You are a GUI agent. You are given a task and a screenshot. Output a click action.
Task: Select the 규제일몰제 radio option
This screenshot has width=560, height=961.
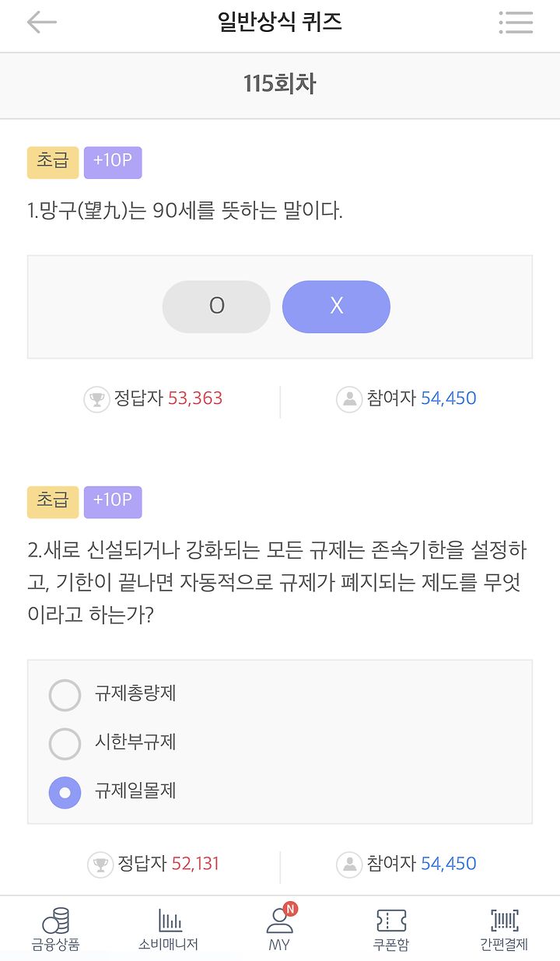[x=65, y=793]
